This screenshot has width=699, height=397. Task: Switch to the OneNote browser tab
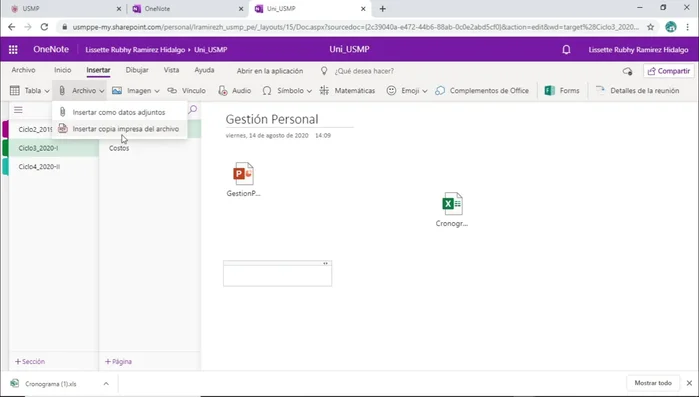pyautogui.click(x=188, y=8)
